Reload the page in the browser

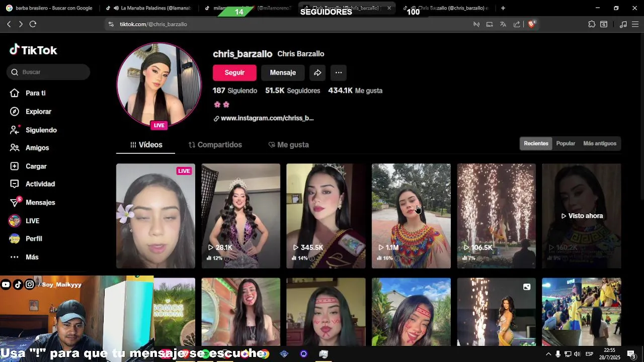(33, 24)
